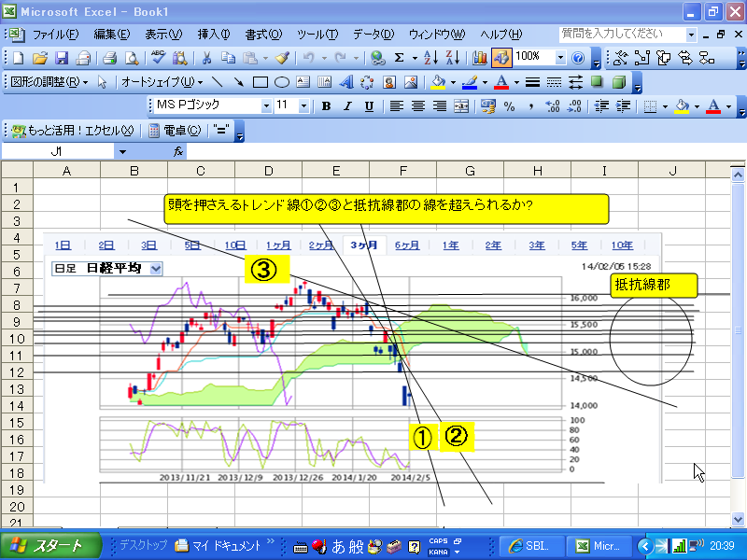Screen dimensions: 747x560
Task: Open the font size dropdown
Action: point(303,106)
